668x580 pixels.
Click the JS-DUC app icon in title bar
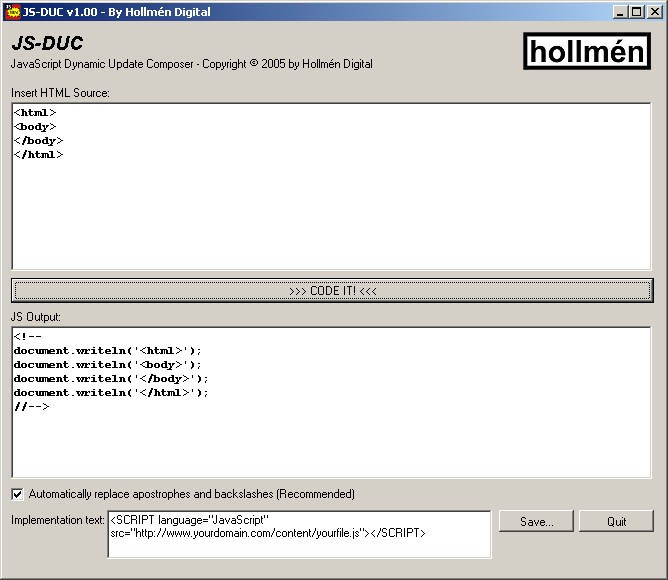[13, 12]
